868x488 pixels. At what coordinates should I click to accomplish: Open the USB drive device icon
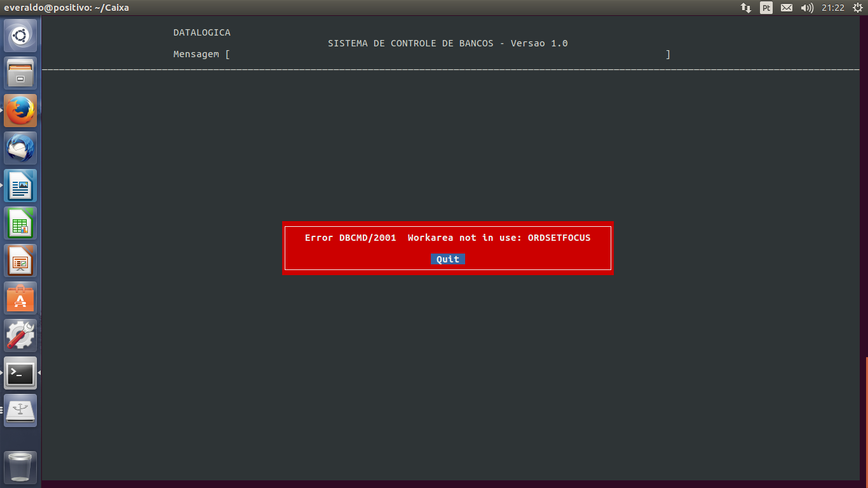tap(20, 410)
